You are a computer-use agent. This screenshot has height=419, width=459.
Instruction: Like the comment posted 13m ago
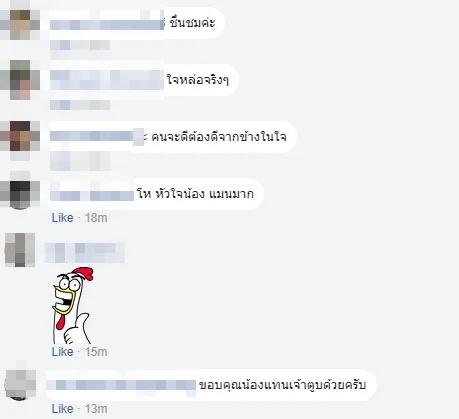click(62, 409)
